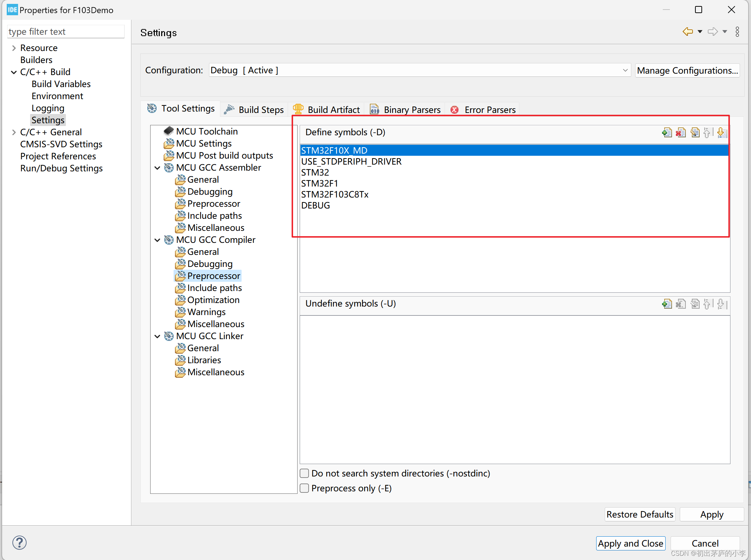
Task: Select STM32F103C8Tx symbol entry
Action: tap(514, 194)
